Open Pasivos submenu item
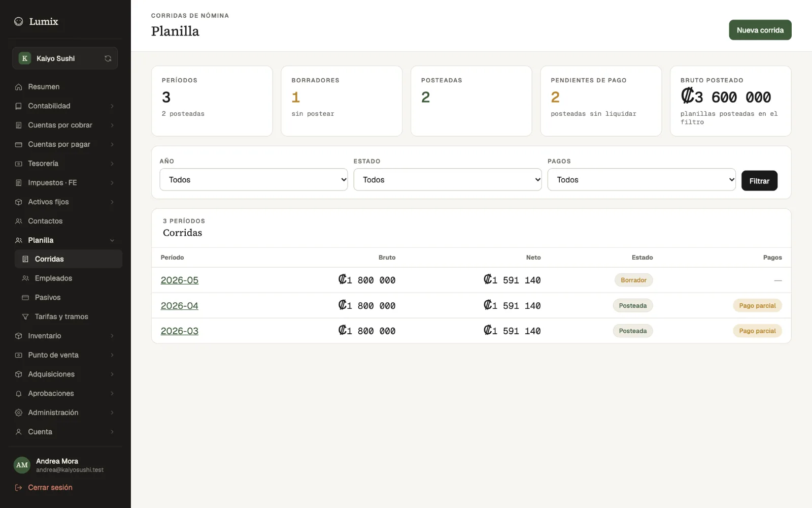Viewport: 812px width, 508px height. click(x=69, y=298)
